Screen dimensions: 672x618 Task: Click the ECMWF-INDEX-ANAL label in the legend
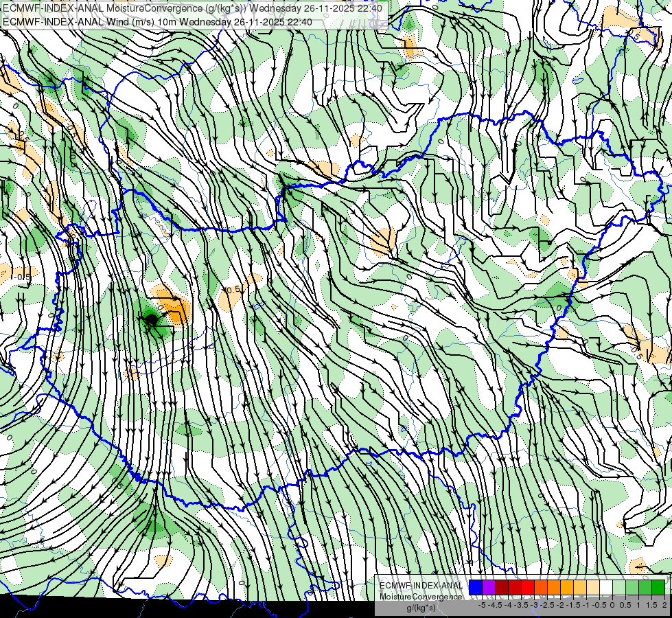coord(421,586)
